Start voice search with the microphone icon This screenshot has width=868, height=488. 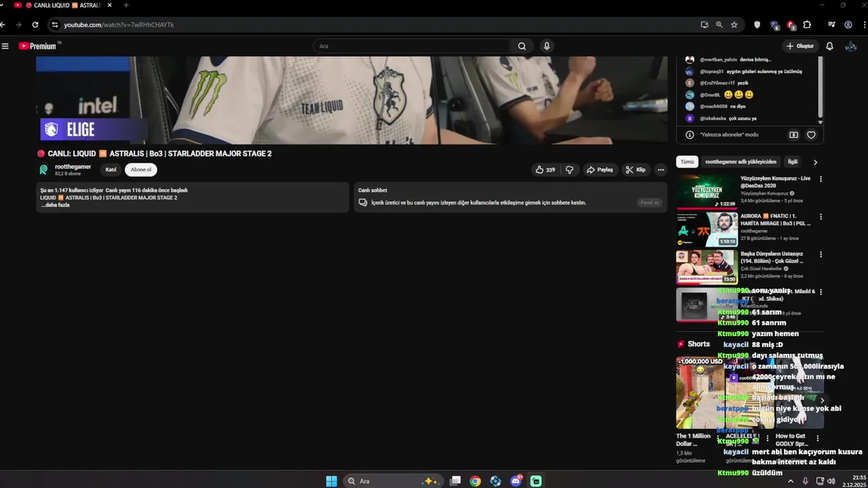(x=547, y=46)
